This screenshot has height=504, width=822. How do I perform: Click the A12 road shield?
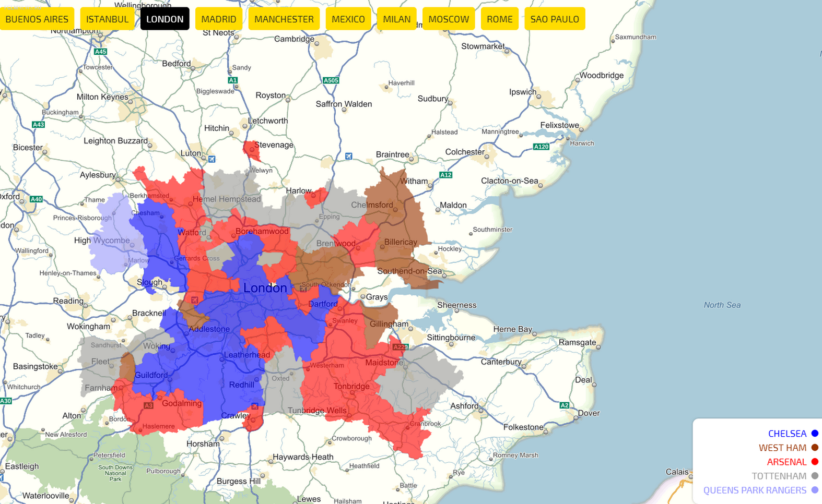pyautogui.click(x=445, y=175)
